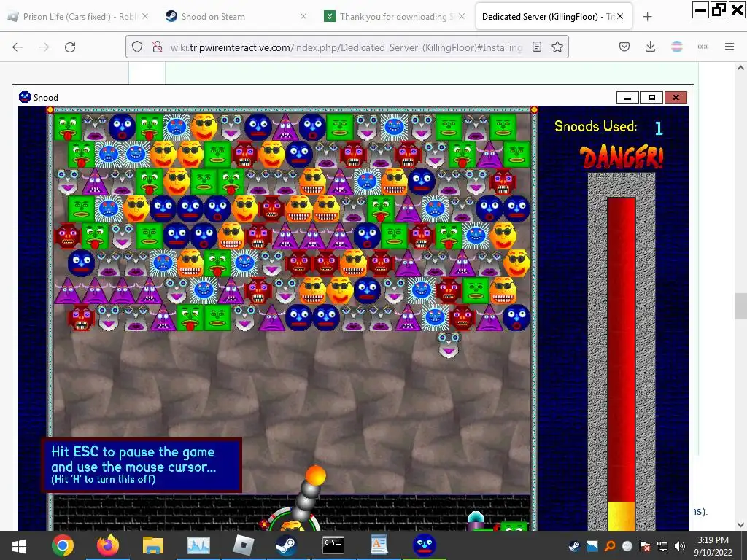Open the Action Center flag tray icon
The width and height of the screenshot is (747, 560).
pyautogui.click(x=645, y=546)
